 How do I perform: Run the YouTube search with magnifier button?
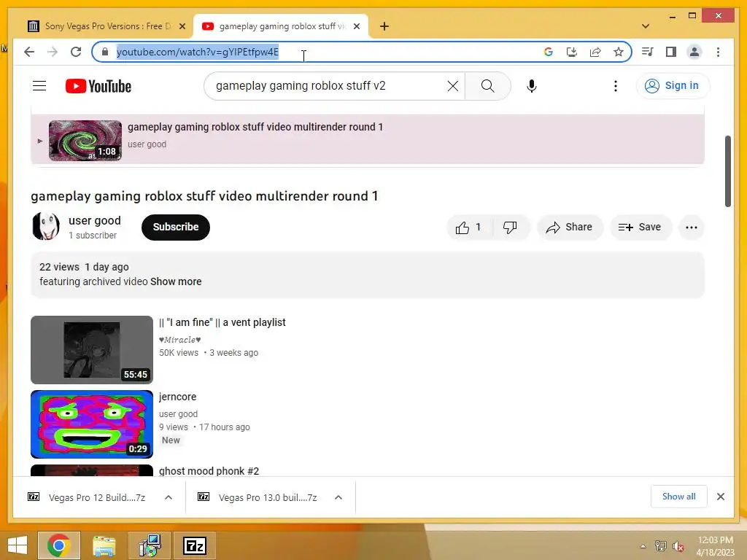(488, 86)
